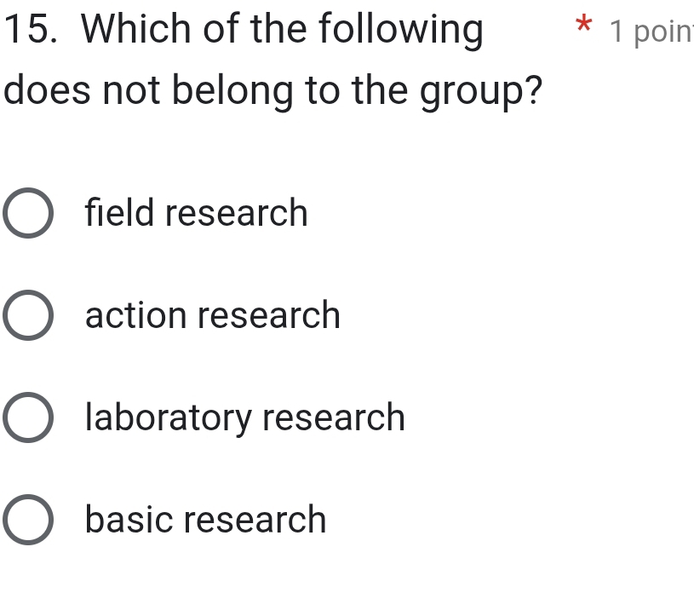This screenshot has height=616, width=694.
Task: Click the 'basic research' option label
Action: pos(206,520)
